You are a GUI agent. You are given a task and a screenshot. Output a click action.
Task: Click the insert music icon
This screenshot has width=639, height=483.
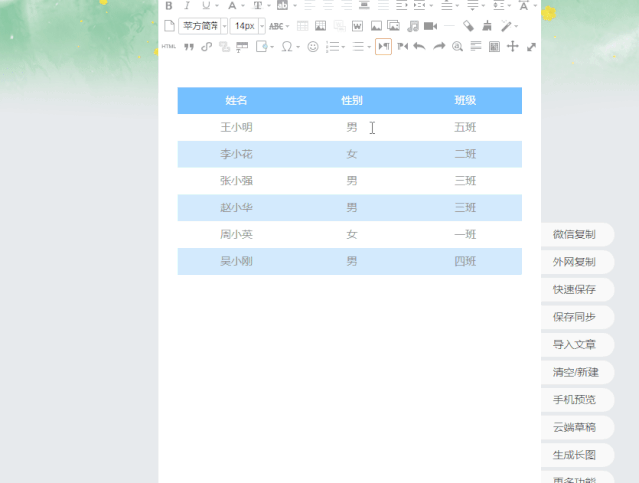tap(413, 26)
